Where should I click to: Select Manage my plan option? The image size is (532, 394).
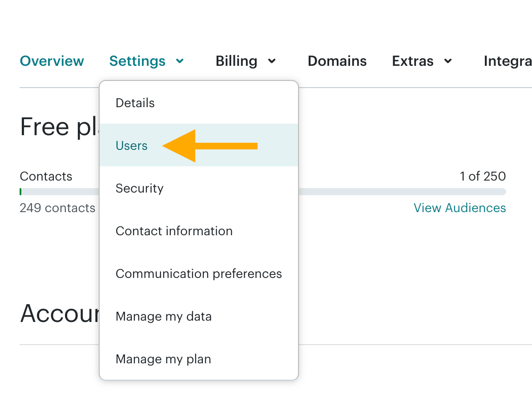click(x=199, y=359)
